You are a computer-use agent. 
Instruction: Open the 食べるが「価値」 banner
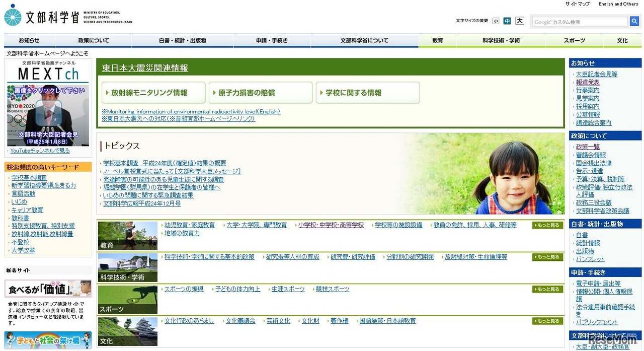(47, 289)
